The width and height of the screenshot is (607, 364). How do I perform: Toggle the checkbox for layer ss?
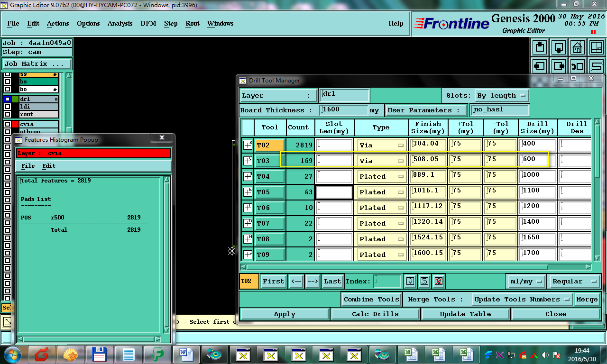click(x=7, y=74)
